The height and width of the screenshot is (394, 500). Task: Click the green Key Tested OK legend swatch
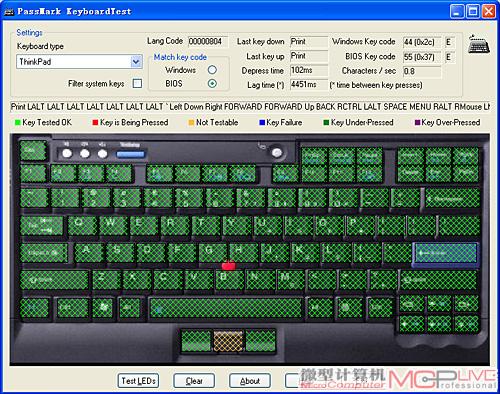tap(18, 122)
